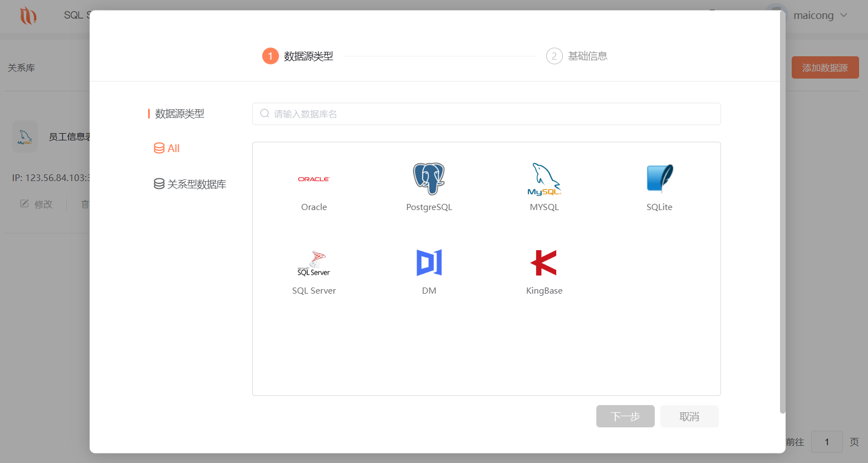
Task: Click the 修改 link in background
Action: (x=43, y=204)
